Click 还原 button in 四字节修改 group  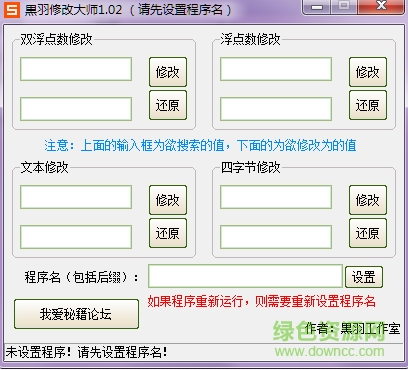point(368,233)
